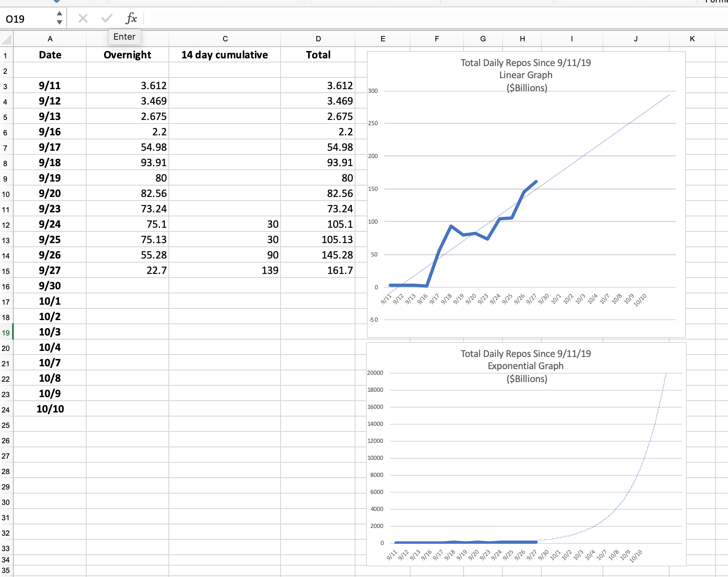
Task: Select the cell containing 9/17 date
Action: click(50, 147)
